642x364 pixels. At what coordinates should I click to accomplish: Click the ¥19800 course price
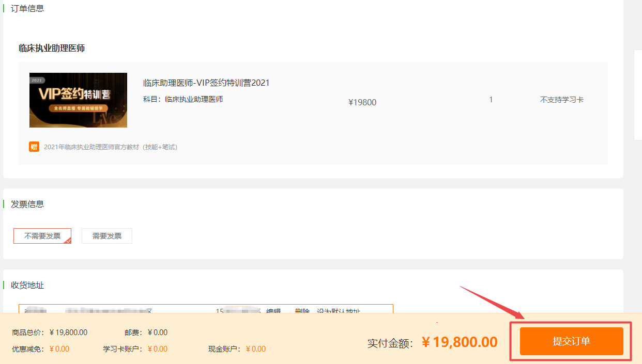click(362, 102)
